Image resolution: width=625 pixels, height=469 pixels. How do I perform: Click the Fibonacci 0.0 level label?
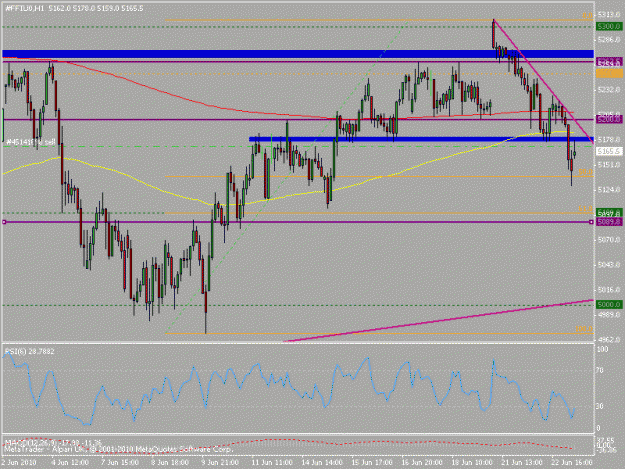point(588,16)
